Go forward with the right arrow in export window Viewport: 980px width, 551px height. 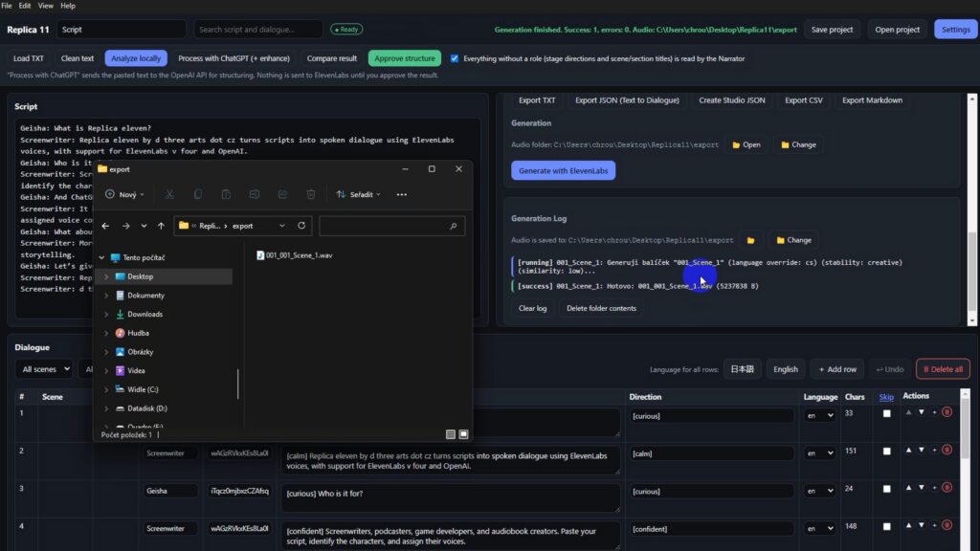[125, 226]
